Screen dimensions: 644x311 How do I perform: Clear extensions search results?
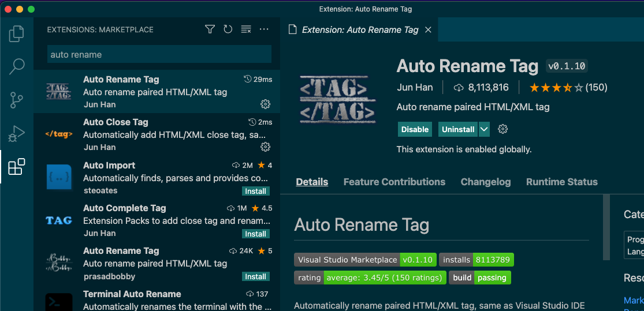246,29
